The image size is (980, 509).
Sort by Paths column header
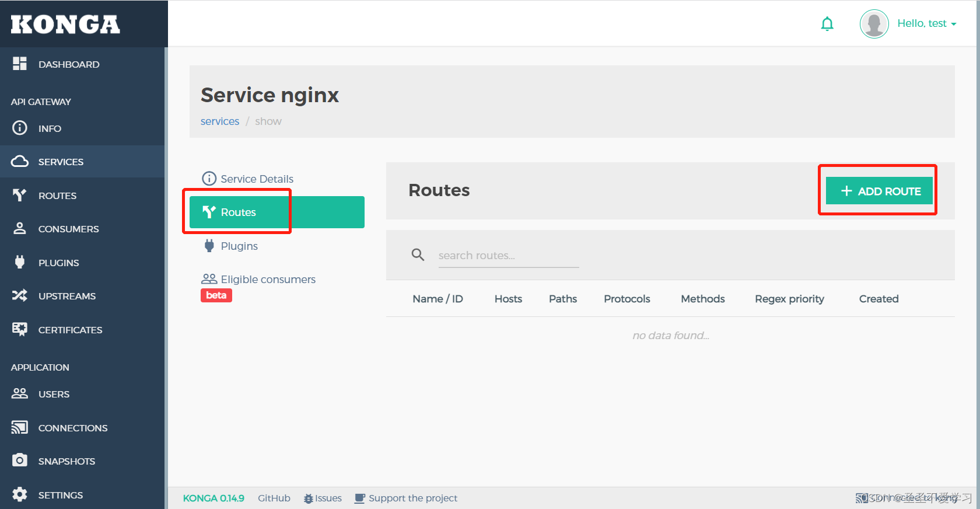(563, 299)
